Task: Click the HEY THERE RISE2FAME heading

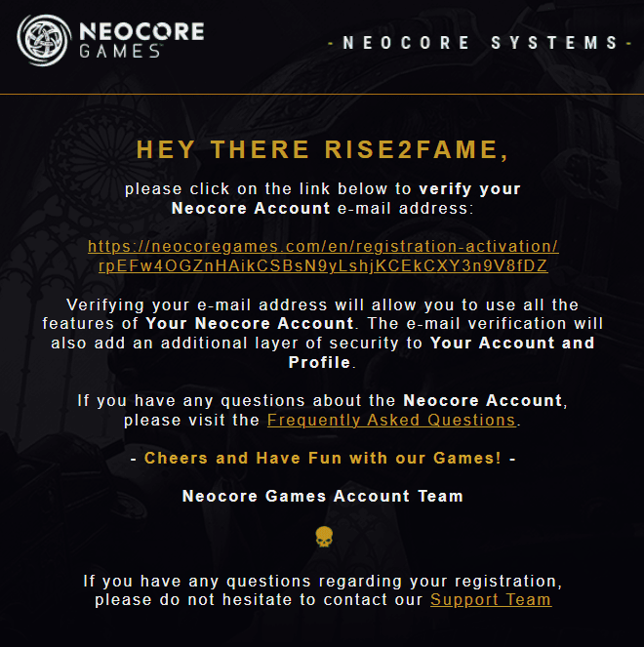Action: 323,150
